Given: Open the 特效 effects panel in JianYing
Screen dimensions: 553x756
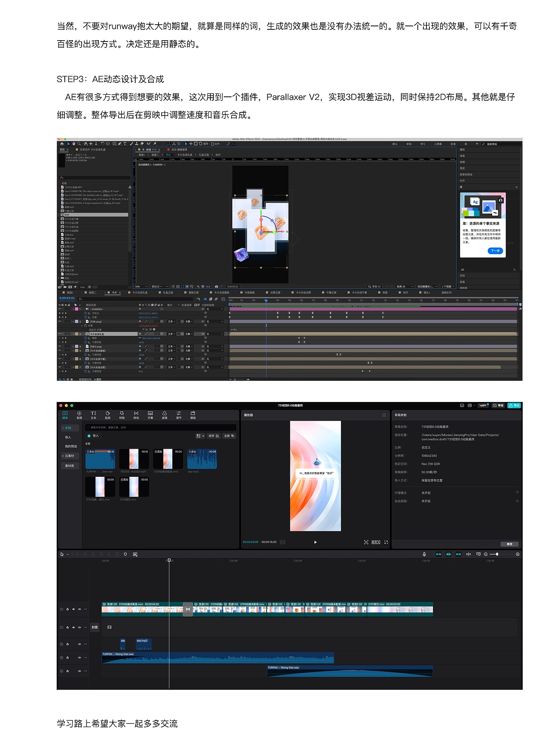Looking at the screenshot, I should (122, 415).
